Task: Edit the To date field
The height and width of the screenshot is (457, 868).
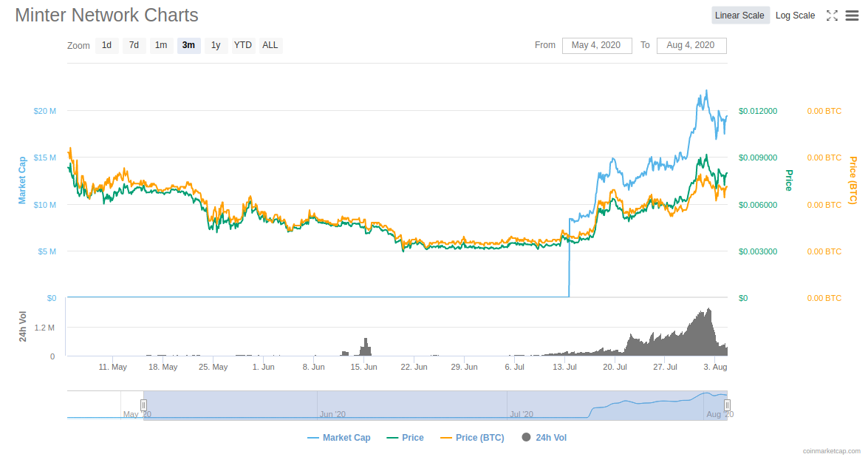Action: point(691,45)
